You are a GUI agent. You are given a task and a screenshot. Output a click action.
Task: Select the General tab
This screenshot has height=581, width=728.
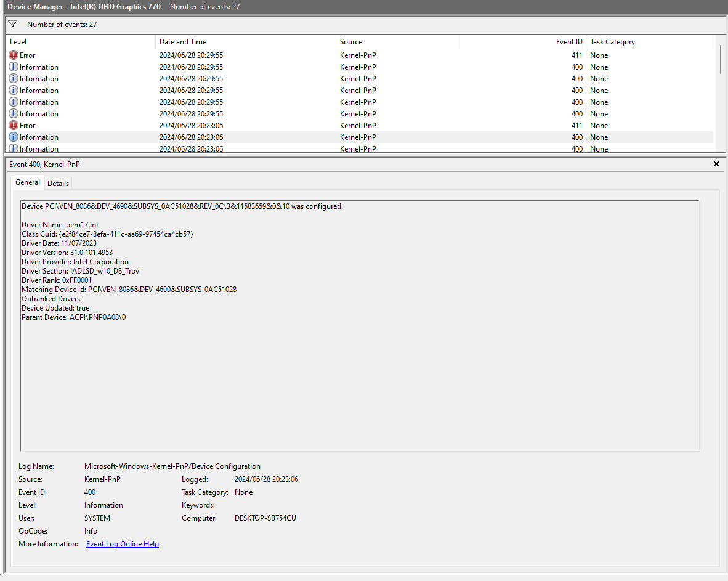pos(27,182)
